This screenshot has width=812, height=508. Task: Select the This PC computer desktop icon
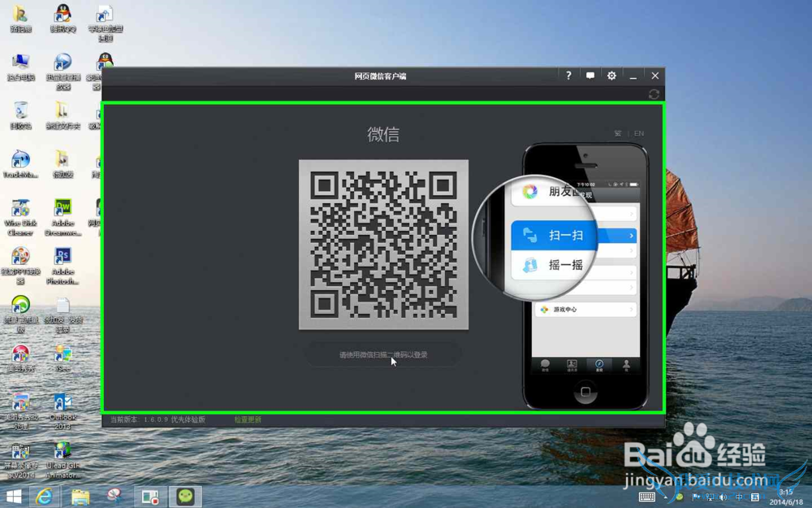click(x=21, y=67)
